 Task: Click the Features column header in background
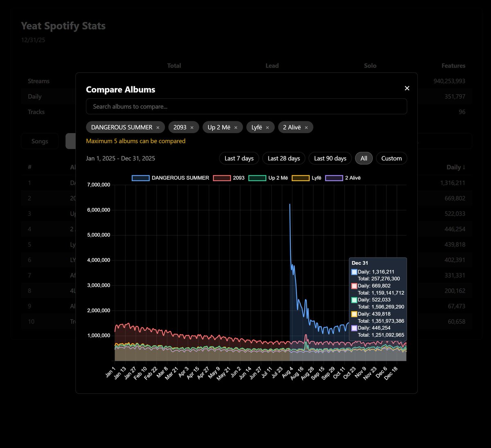[453, 66]
